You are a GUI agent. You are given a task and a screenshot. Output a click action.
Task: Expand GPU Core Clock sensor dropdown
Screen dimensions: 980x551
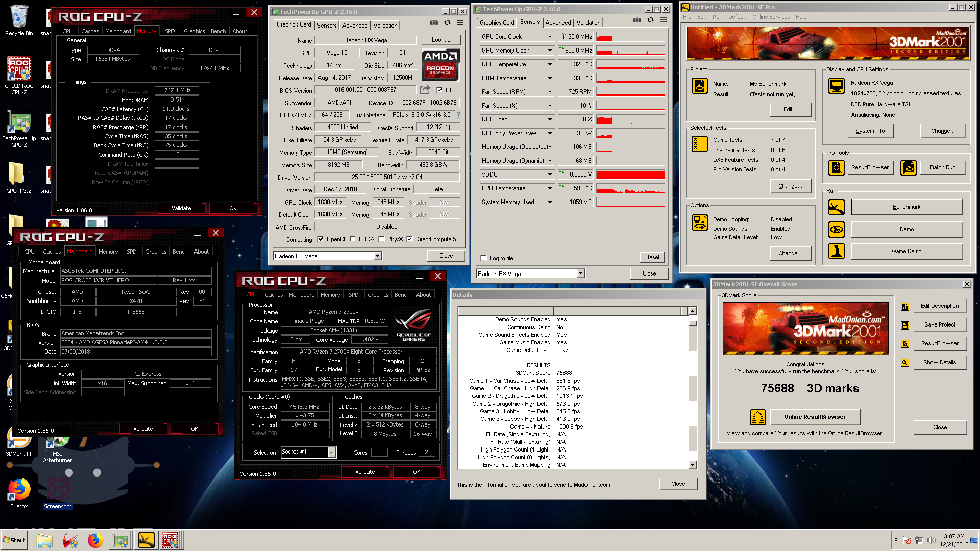tap(550, 37)
